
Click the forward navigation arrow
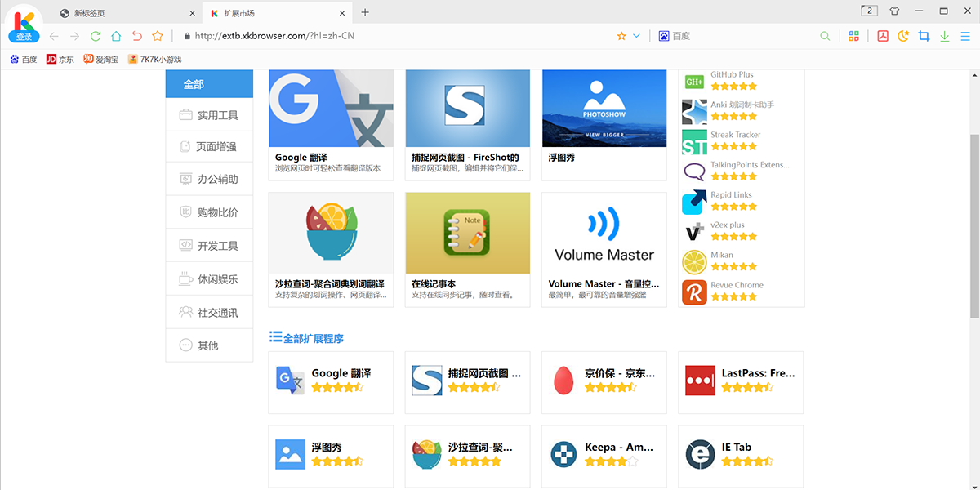click(x=74, y=36)
